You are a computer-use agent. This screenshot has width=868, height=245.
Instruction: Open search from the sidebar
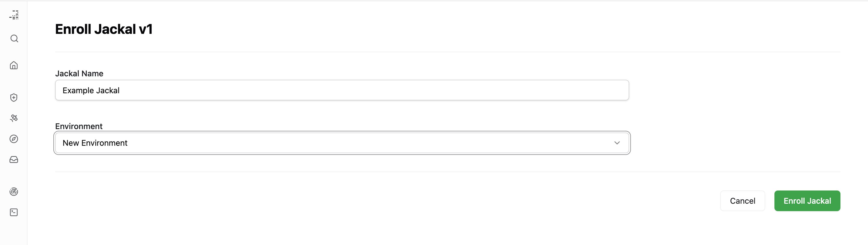14,38
